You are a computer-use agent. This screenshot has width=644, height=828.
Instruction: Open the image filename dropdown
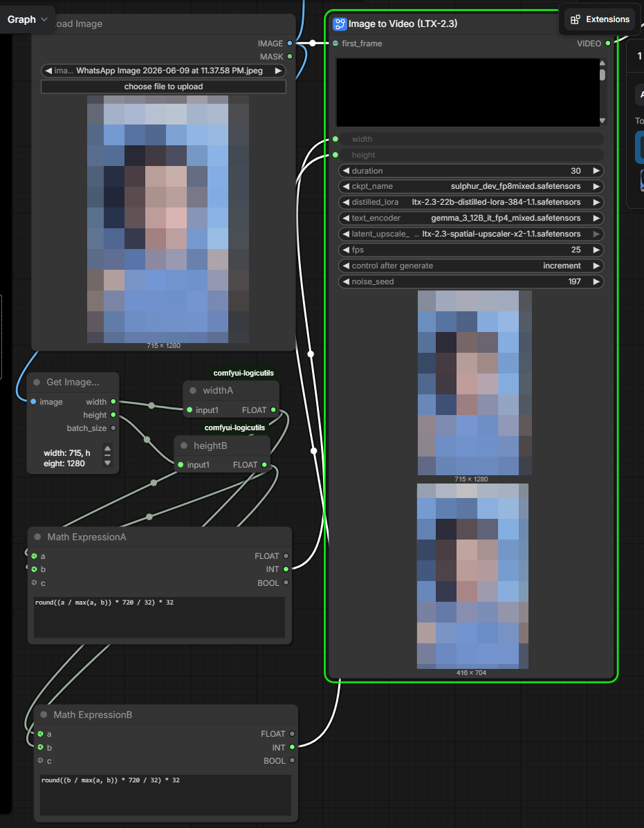click(x=163, y=71)
